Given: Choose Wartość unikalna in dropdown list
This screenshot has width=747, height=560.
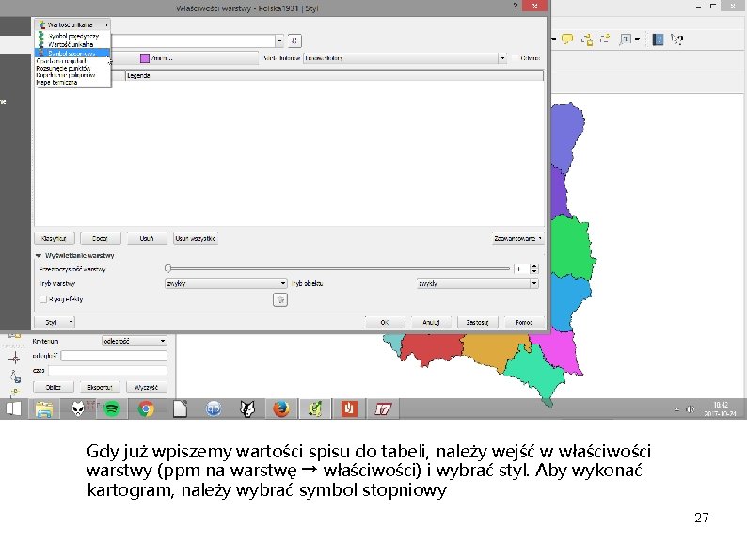Looking at the screenshot, I should pos(72,44).
